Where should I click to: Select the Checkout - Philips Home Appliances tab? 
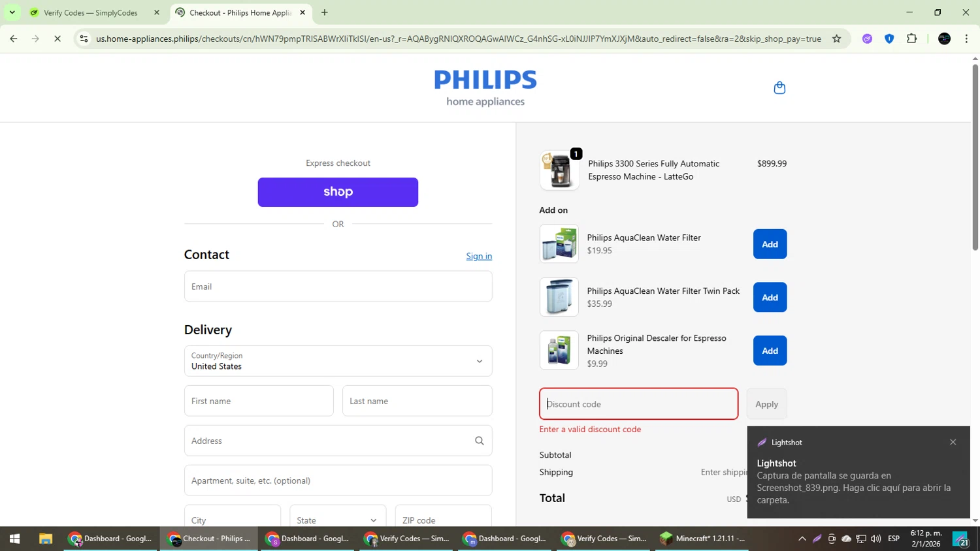241,12
